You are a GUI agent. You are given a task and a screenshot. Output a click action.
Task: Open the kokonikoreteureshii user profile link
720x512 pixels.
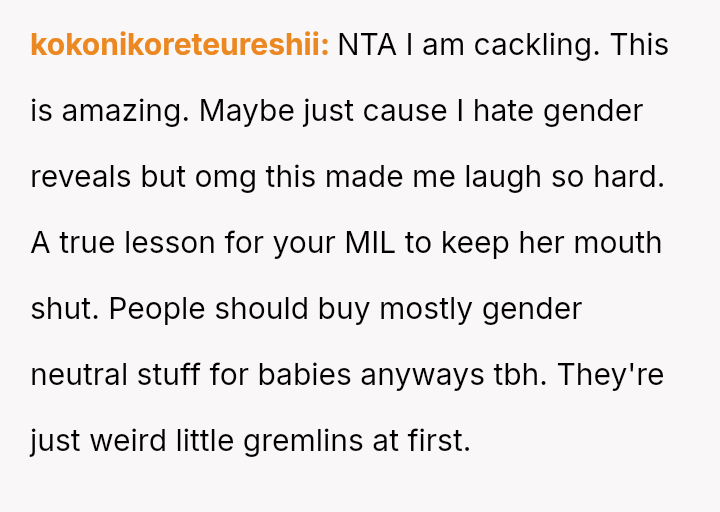(180, 46)
